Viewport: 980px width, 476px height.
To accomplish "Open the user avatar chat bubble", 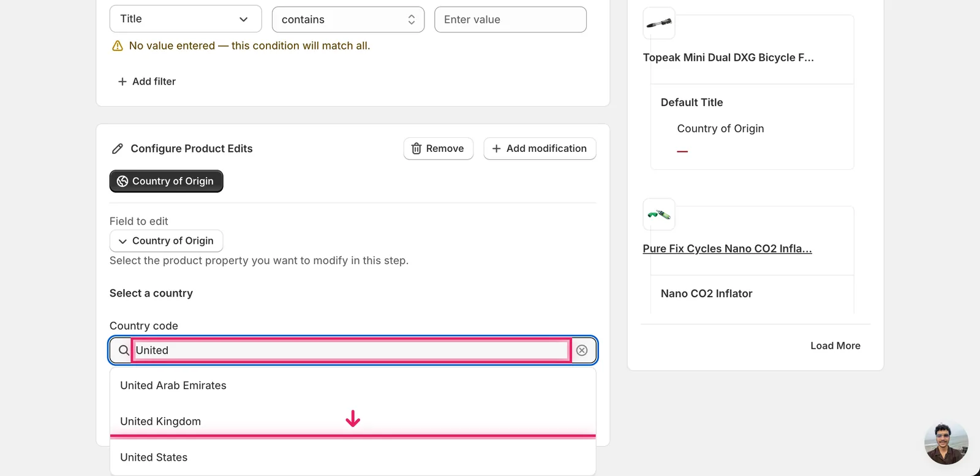I will 946,443.
